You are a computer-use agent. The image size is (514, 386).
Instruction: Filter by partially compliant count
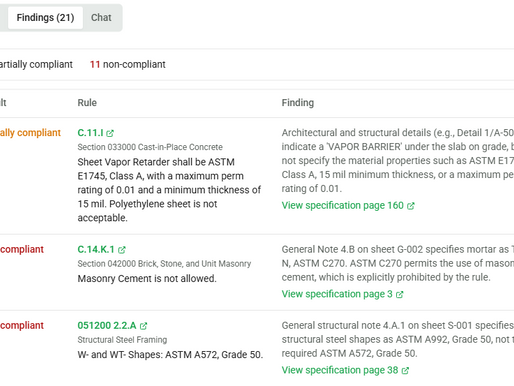pos(36,64)
